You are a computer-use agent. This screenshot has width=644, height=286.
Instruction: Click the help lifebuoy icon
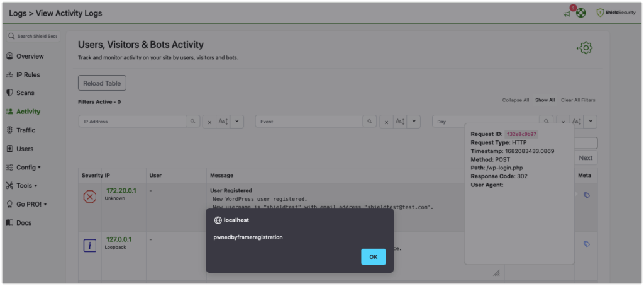[581, 13]
